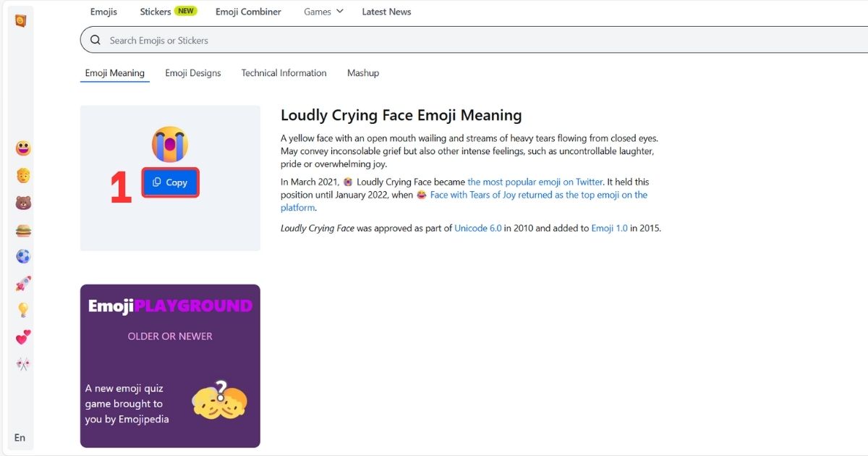The width and height of the screenshot is (868, 456).
Task: Select the rocket Travel & Places category
Action: coord(21,283)
